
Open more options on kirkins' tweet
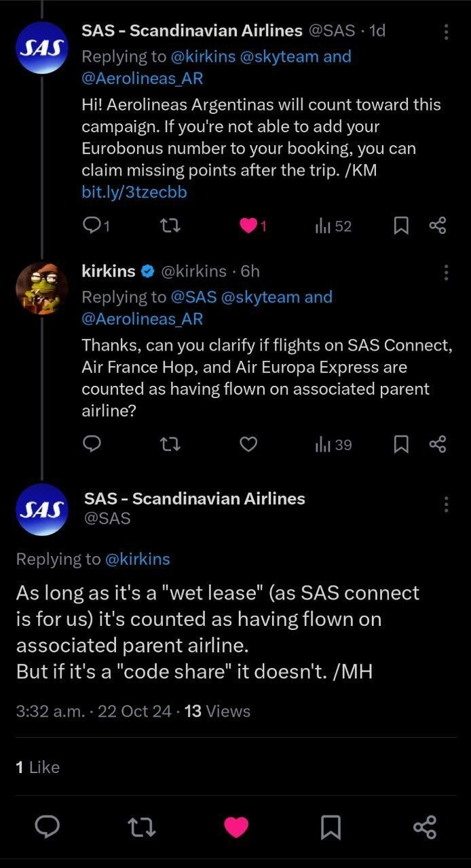pos(446,273)
